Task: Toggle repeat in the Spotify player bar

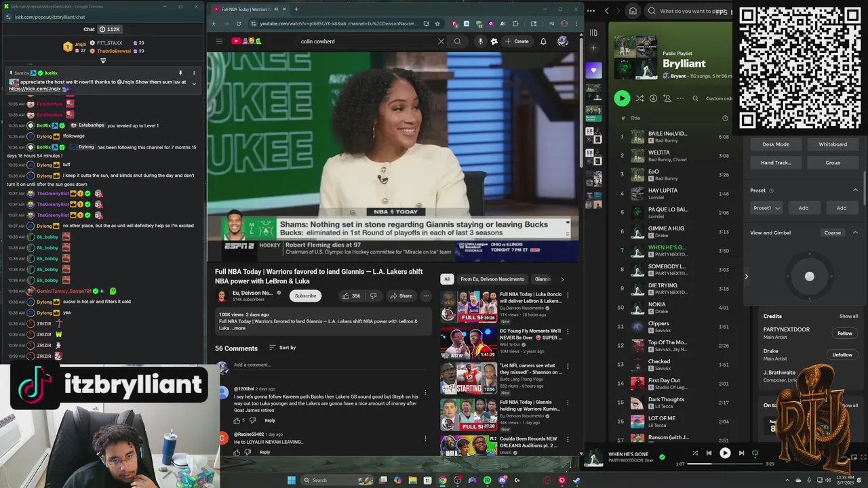Action: [755, 453]
